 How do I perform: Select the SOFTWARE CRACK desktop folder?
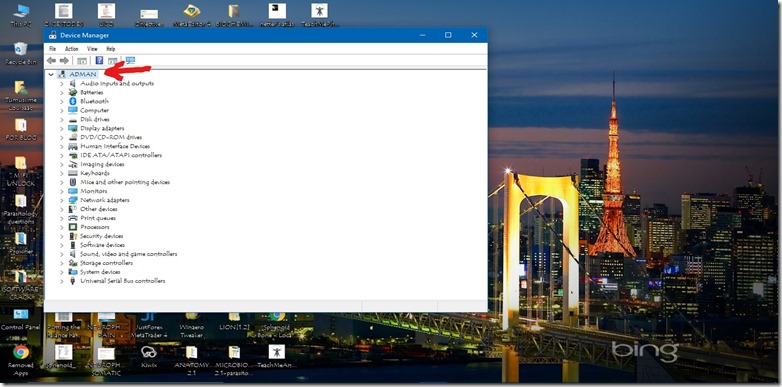(x=20, y=285)
